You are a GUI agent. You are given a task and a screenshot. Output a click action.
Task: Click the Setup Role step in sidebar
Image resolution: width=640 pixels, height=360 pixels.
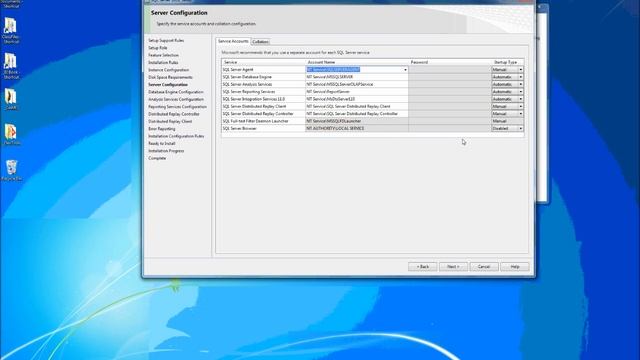(158, 48)
